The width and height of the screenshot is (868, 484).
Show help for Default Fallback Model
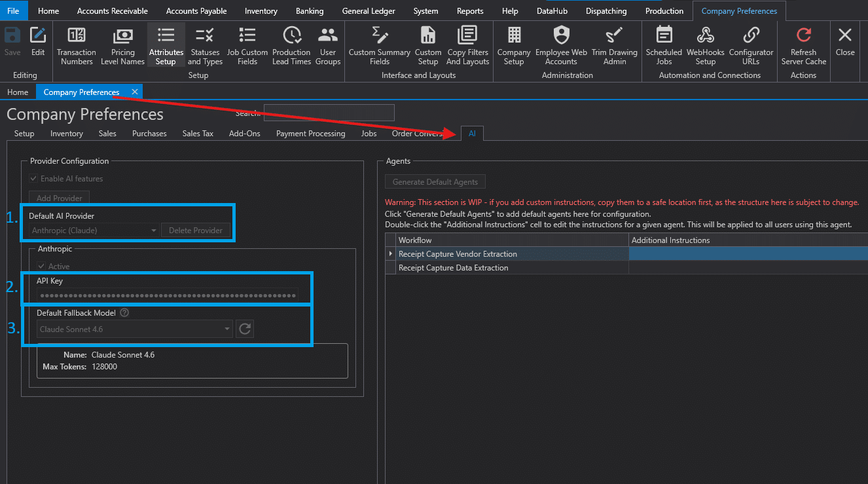(x=124, y=313)
